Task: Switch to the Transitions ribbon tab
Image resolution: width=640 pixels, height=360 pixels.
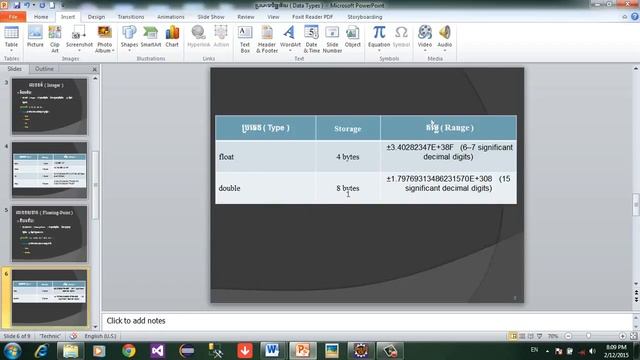Action: point(131,17)
